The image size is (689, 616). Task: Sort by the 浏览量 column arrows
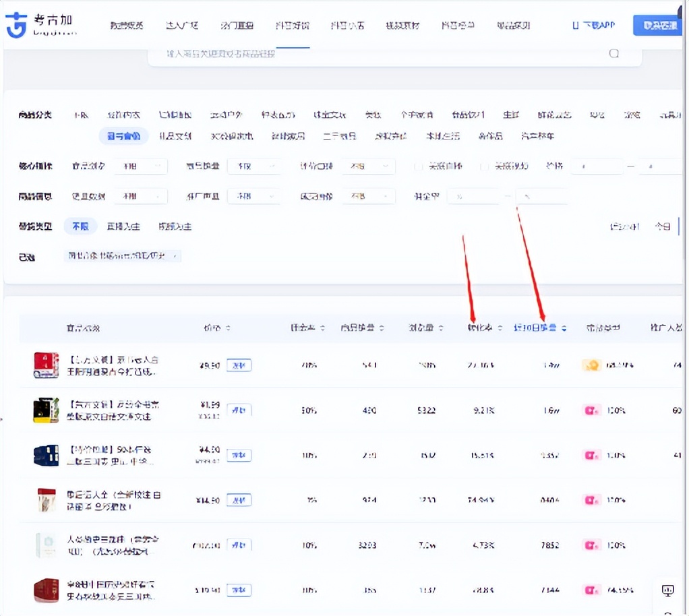441,328
